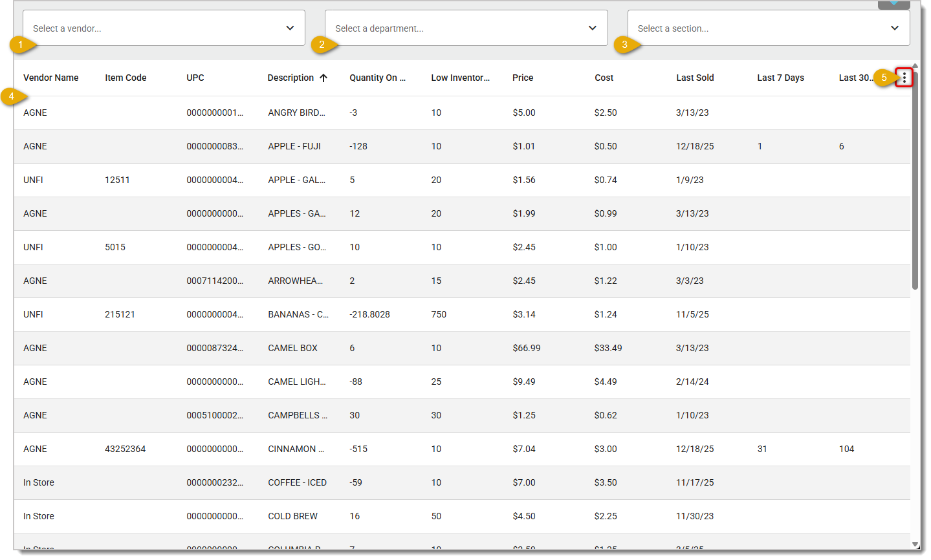This screenshot has height=560, width=931.
Task: Click item code 5015
Action: (x=115, y=247)
